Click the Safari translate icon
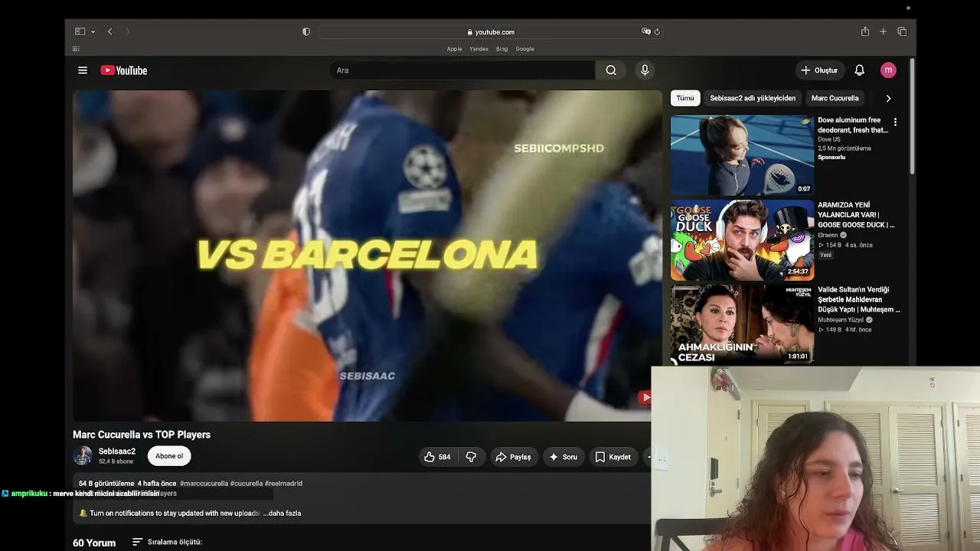 [646, 31]
